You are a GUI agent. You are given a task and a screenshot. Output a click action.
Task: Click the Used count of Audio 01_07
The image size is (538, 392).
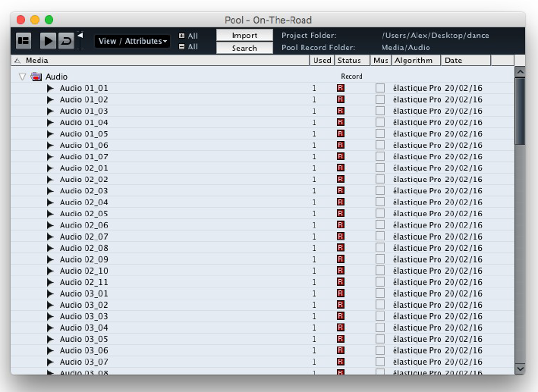coord(314,157)
